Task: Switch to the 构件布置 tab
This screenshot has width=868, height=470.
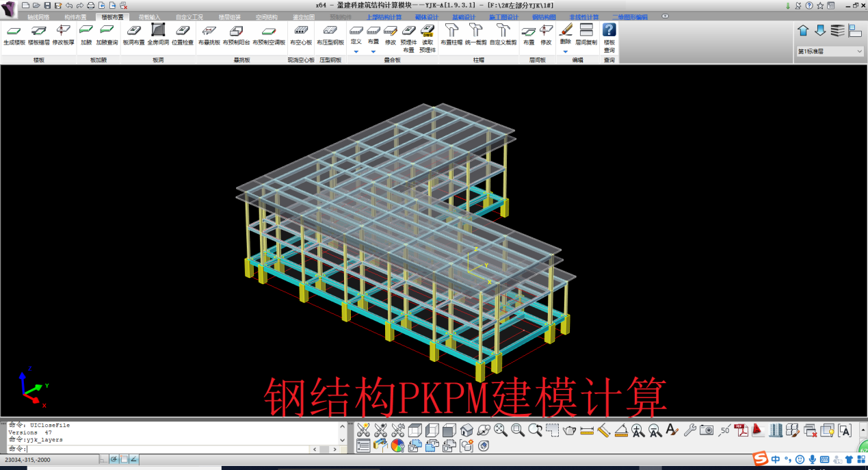Action: [75, 16]
